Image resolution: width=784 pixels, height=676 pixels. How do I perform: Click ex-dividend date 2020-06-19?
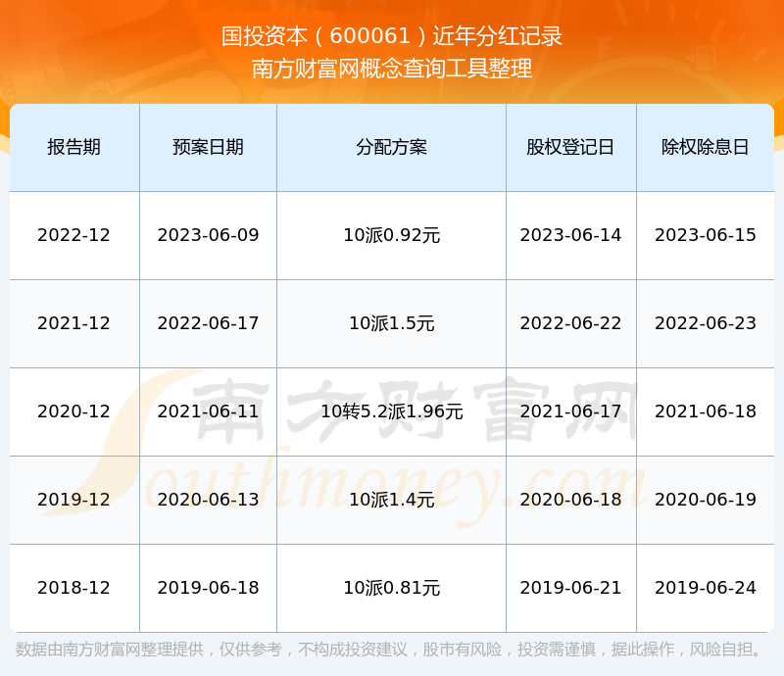point(705,499)
